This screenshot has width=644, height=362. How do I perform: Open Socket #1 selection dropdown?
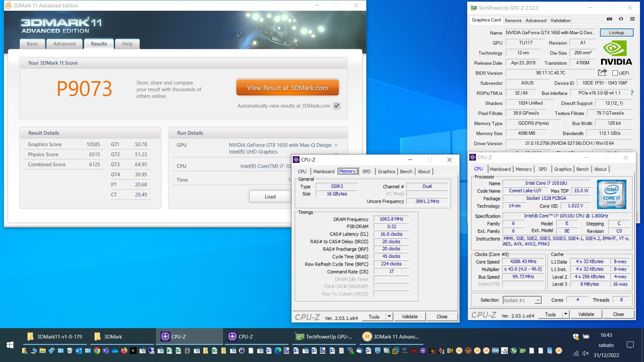click(x=522, y=300)
